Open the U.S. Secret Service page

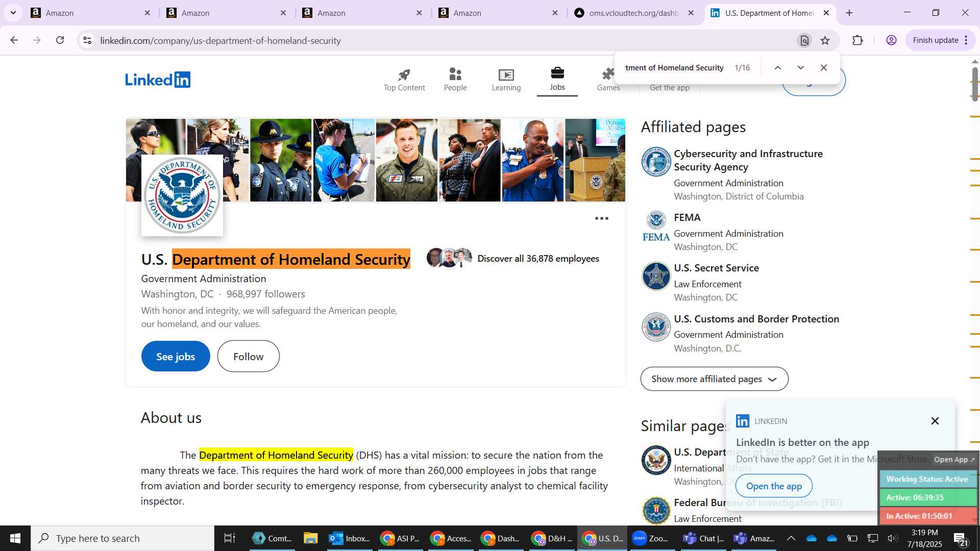716,268
